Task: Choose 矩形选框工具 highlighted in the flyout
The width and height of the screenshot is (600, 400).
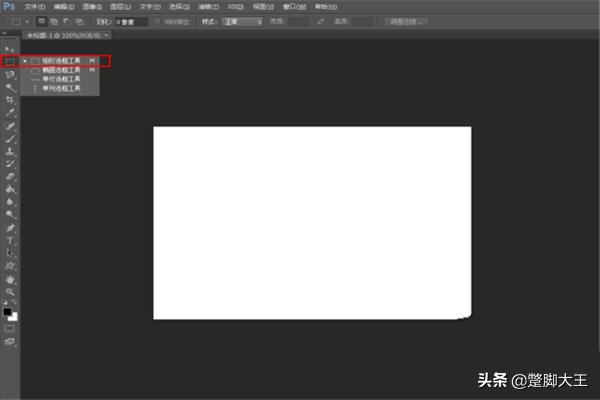Action: 62,61
